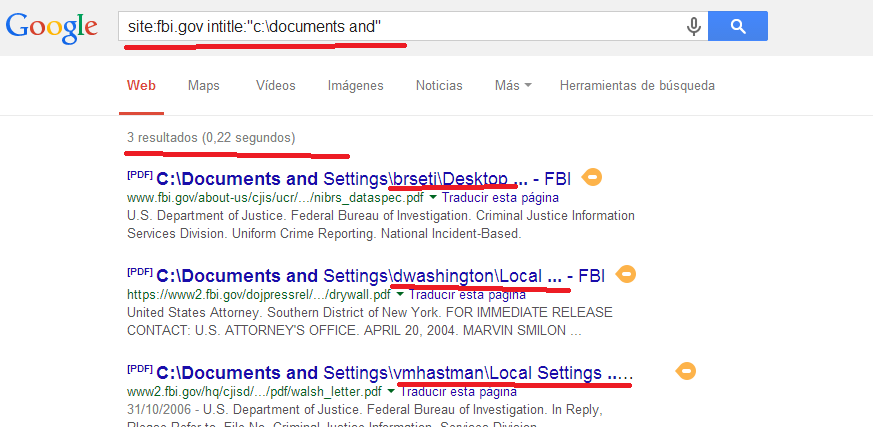Click PDF tag of nibrs_dataspec result

[x=139, y=175]
